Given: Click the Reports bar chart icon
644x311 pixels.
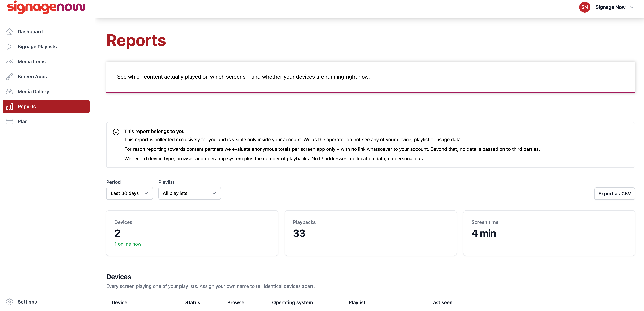Looking at the screenshot, I should tap(10, 107).
